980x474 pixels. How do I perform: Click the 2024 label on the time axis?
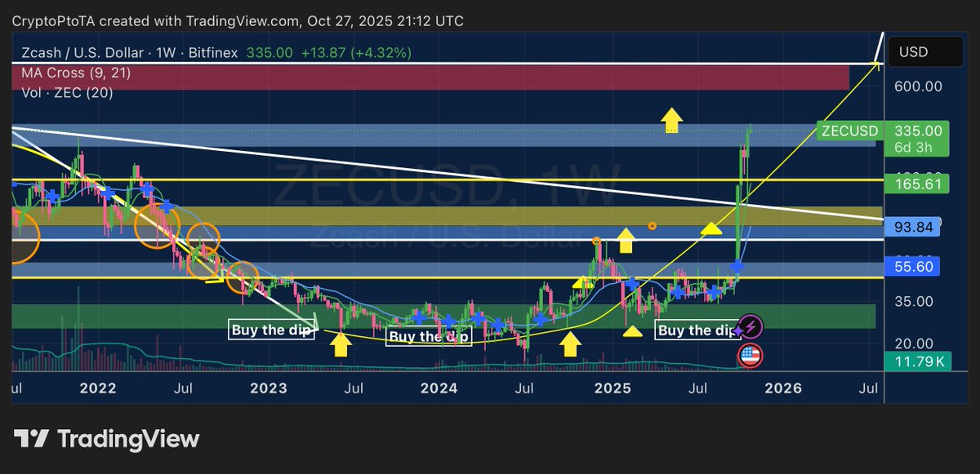(439, 388)
